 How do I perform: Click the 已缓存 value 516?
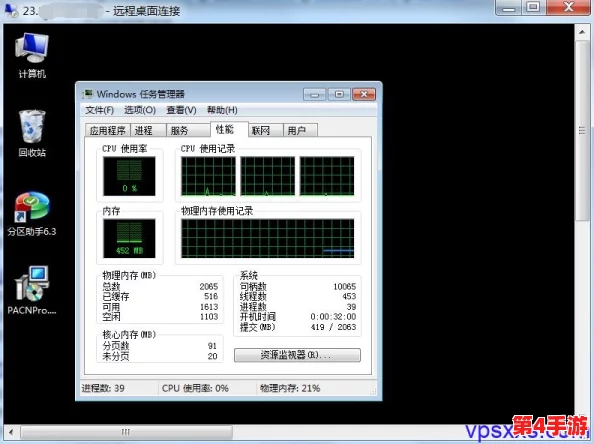tap(211, 296)
